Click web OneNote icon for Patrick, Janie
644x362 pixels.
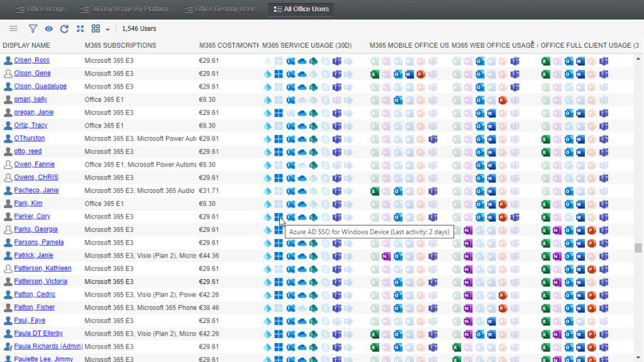click(468, 256)
